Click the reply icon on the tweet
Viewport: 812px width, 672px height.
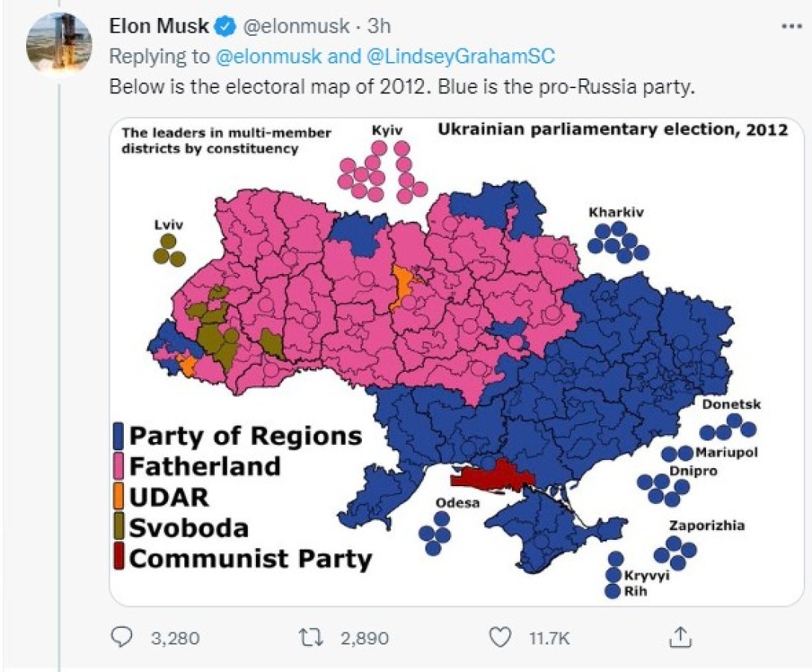pos(121,634)
